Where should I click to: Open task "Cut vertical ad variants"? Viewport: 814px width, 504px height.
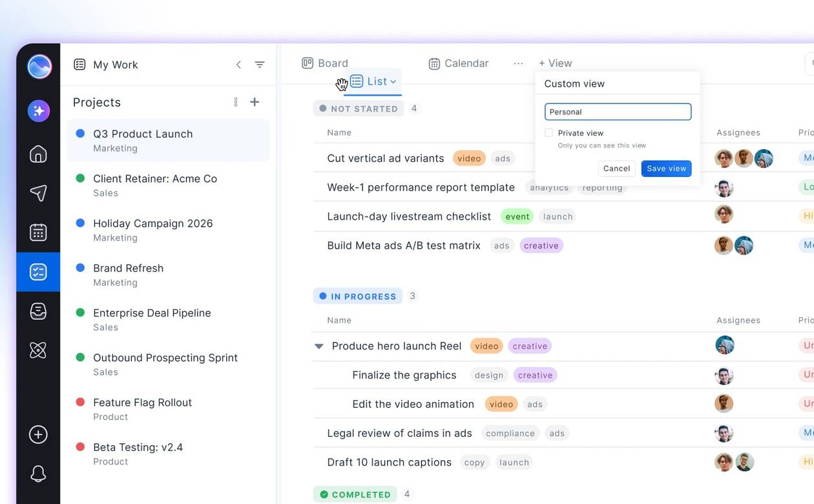[x=386, y=158]
